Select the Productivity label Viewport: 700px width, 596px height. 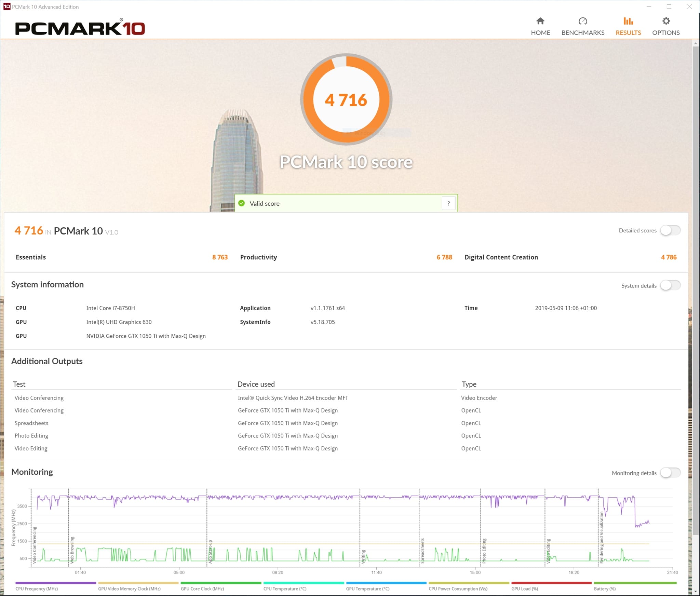(x=258, y=257)
